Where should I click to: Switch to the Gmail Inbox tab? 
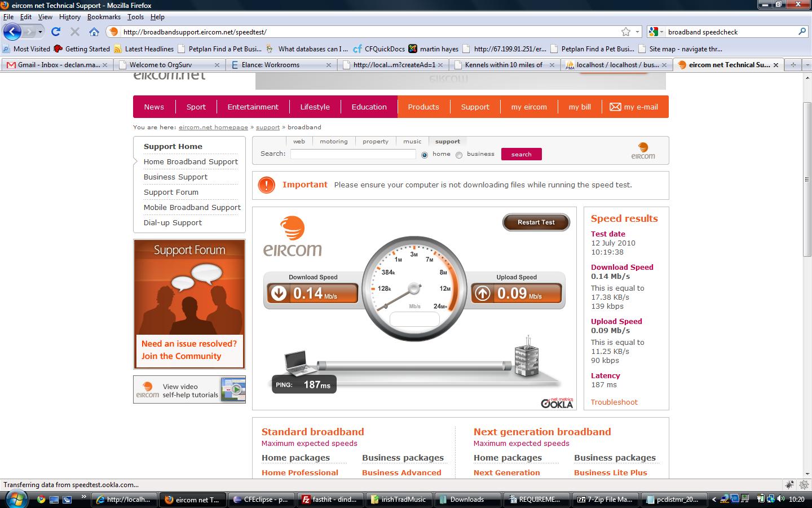tap(56, 64)
